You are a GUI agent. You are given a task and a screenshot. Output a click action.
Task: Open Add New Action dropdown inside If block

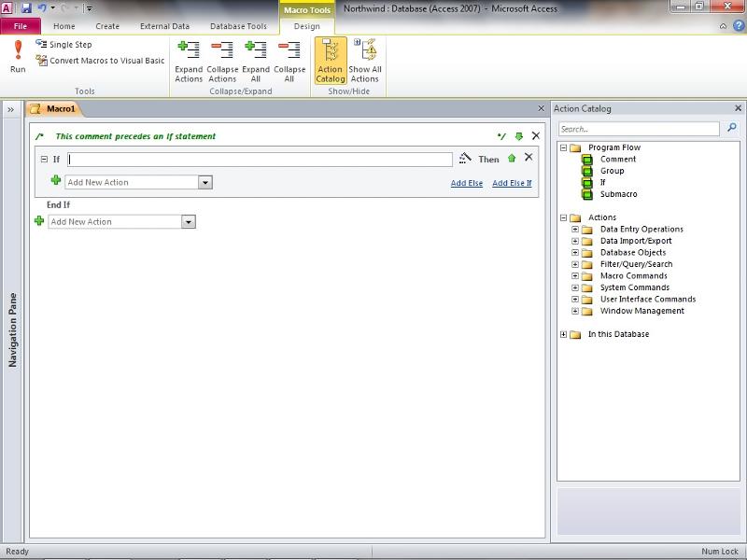point(205,182)
